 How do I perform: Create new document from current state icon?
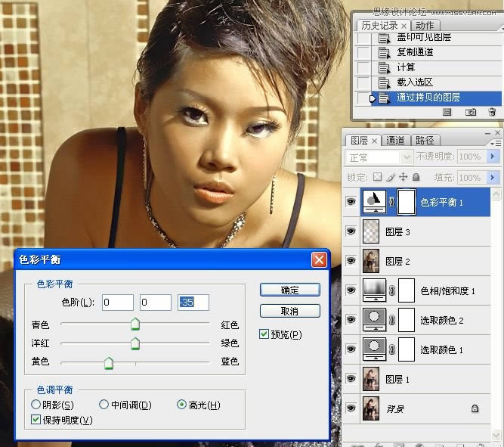pyautogui.click(x=447, y=112)
